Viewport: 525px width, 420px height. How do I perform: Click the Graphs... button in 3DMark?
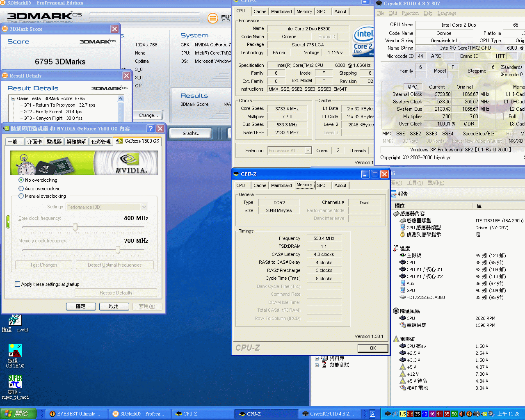click(x=192, y=133)
